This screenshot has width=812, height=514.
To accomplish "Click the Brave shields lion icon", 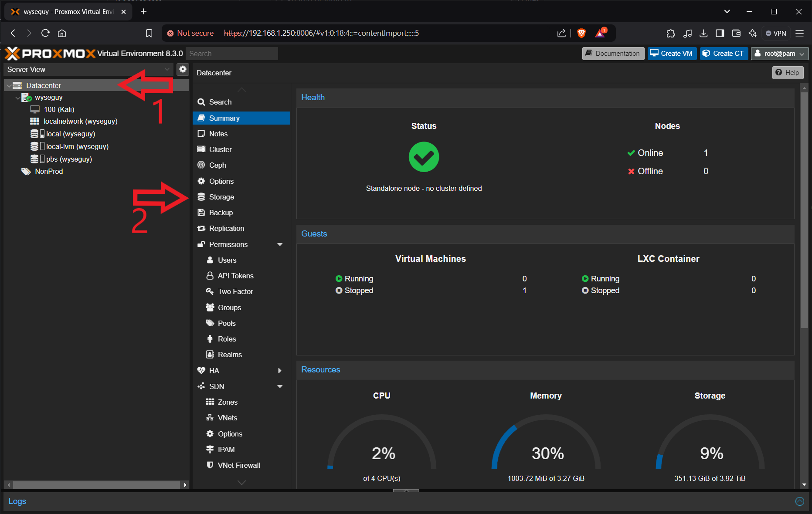I will pyautogui.click(x=581, y=33).
